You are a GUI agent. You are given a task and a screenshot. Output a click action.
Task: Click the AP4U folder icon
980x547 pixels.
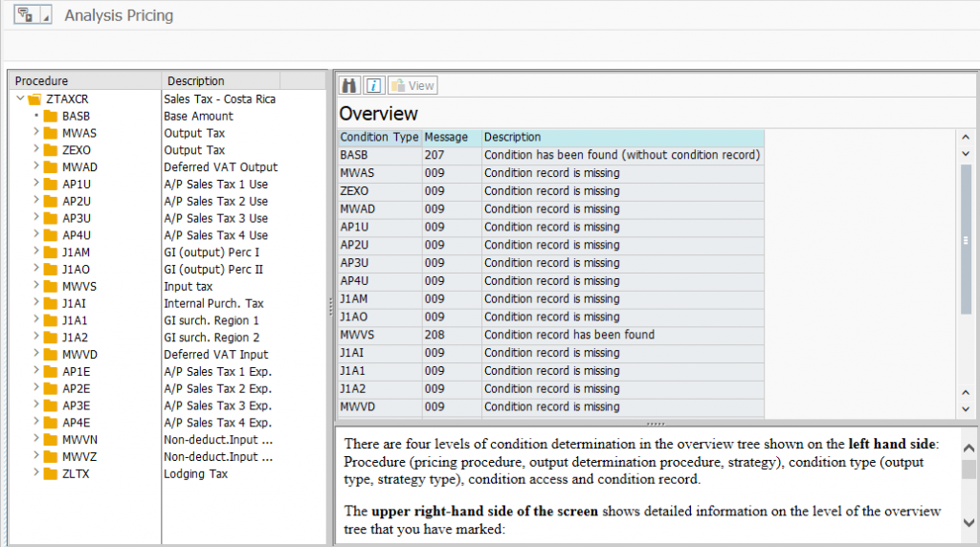coord(51,235)
